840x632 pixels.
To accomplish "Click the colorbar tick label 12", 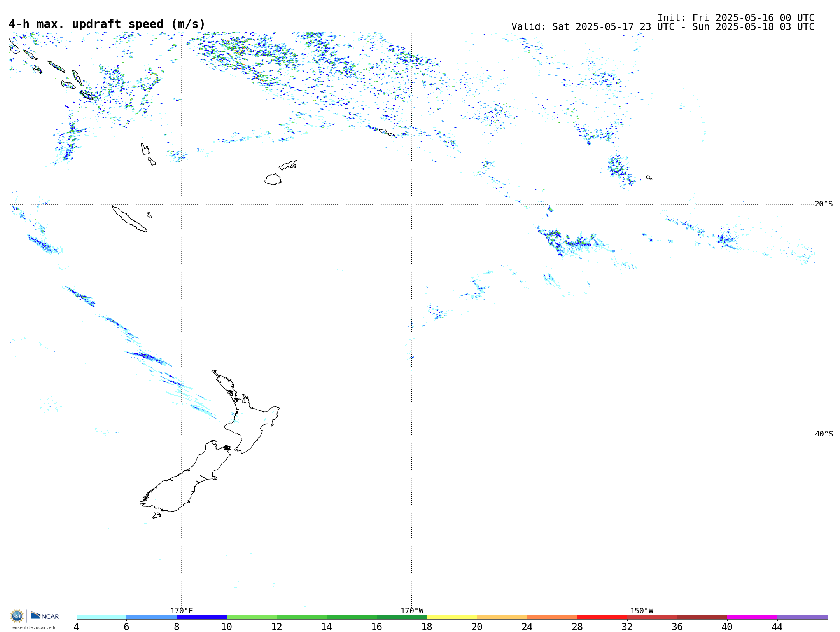I will point(277,627).
